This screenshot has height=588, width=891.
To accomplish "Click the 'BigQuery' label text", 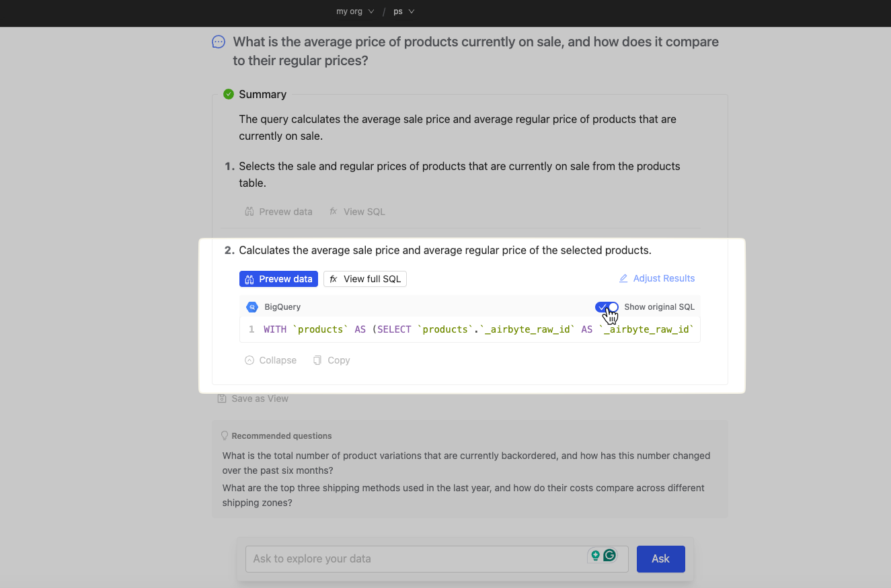I will tap(282, 307).
